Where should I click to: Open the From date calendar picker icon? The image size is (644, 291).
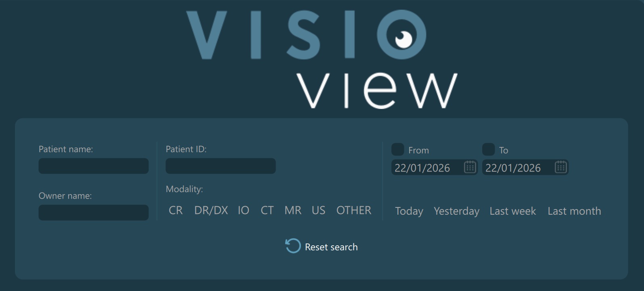[x=470, y=167]
